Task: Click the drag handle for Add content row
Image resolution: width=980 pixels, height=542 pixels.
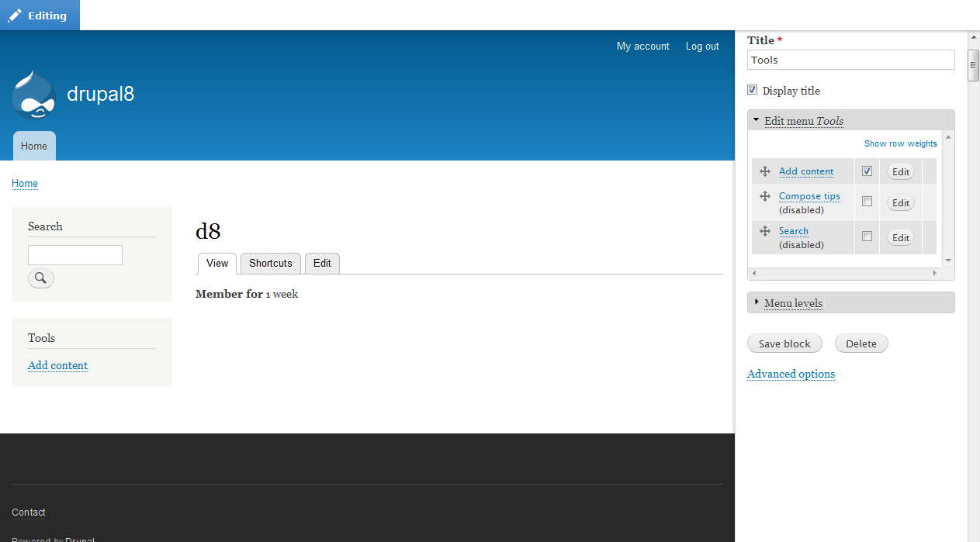Action: pyautogui.click(x=765, y=171)
